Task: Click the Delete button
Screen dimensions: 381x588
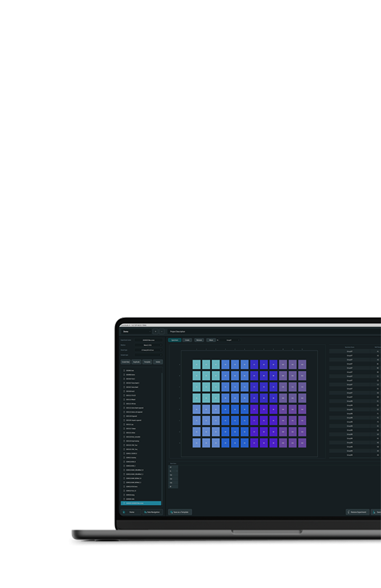Action: [x=158, y=362]
